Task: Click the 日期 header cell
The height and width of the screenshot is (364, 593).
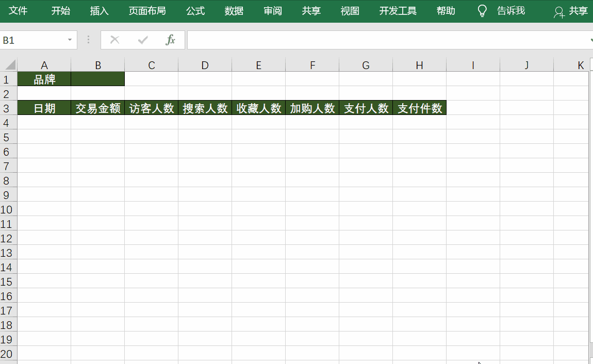Action: click(x=44, y=108)
